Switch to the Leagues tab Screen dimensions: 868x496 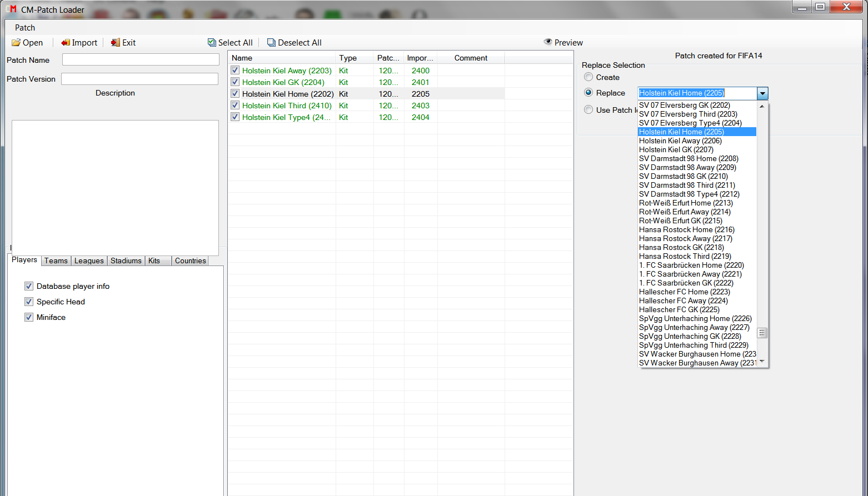click(x=89, y=260)
